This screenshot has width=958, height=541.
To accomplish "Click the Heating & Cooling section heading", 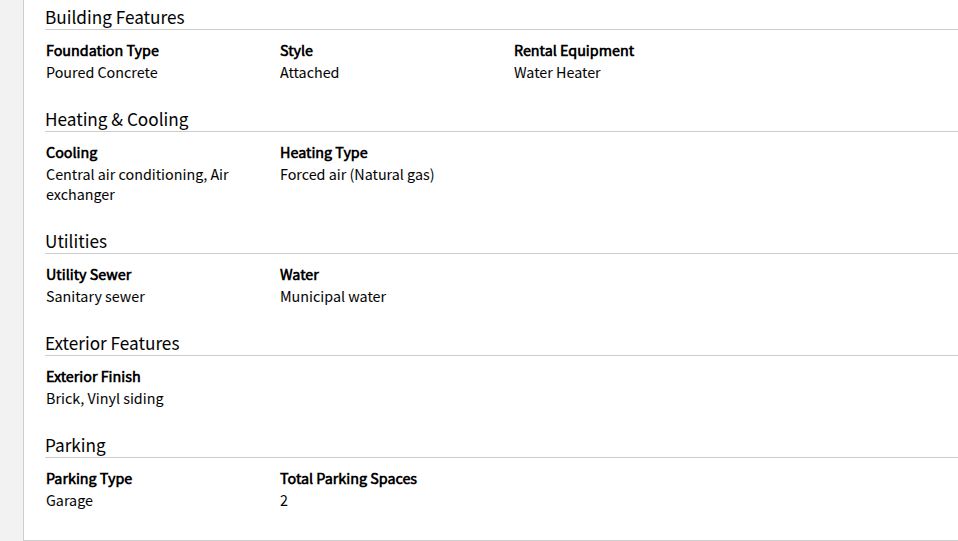I will (117, 120).
